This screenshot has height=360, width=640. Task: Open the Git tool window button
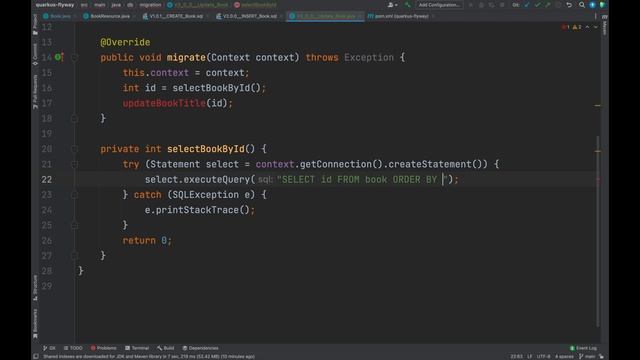pos(49,348)
